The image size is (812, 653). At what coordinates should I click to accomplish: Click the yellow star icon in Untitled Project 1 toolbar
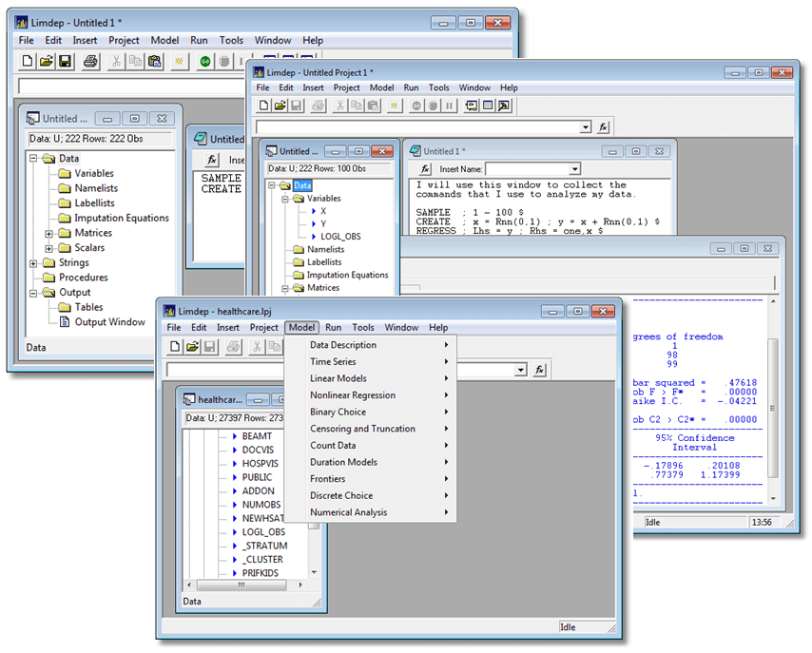[393, 106]
